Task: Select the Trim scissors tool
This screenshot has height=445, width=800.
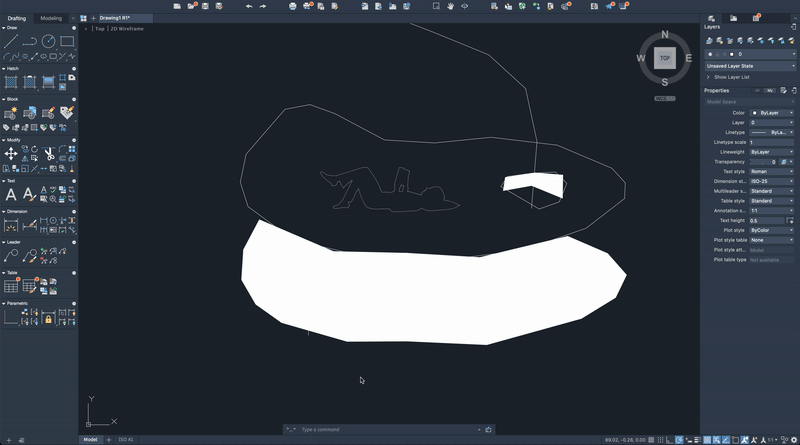Action: tap(48, 152)
